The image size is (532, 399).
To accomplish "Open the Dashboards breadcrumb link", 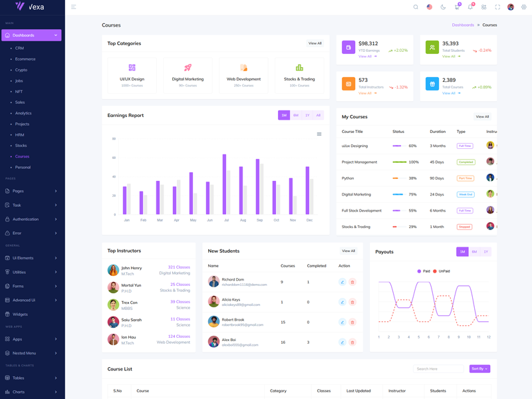I will [x=463, y=25].
